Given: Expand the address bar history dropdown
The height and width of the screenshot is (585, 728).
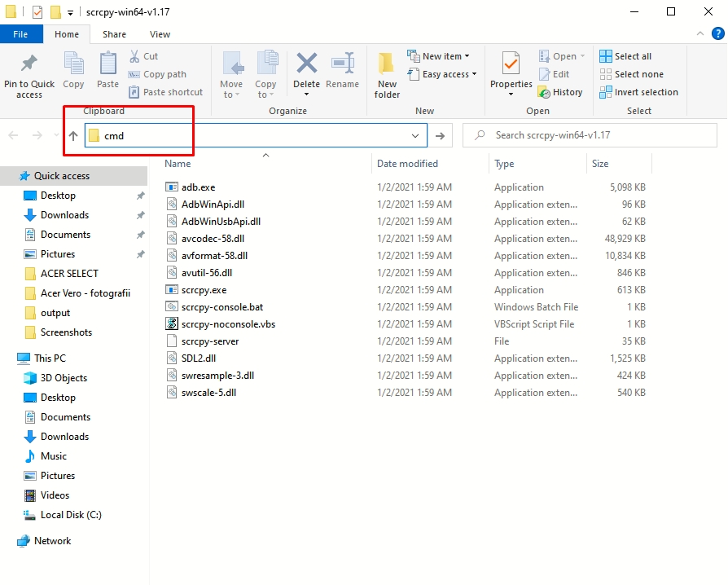Looking at the screenshot, I should click(415, 136).
